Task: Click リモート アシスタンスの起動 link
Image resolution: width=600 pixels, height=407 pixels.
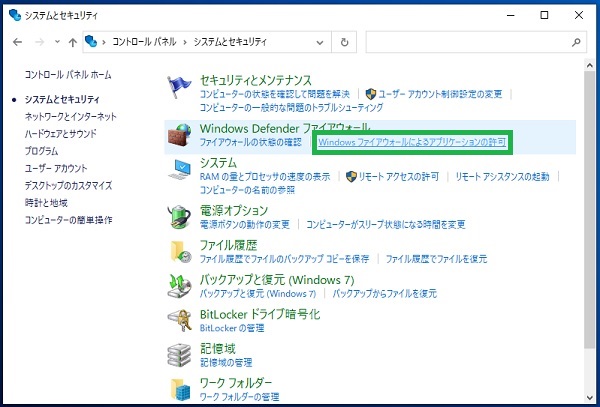Action: (502, 177)
